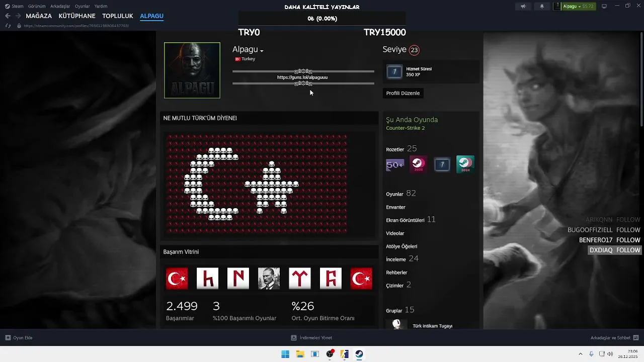Open the Videolar link

click(395, 233)
